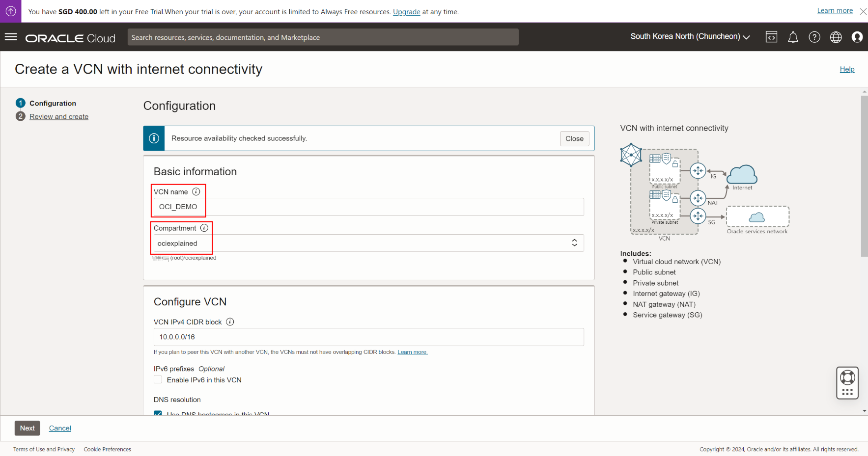Screen dimensions: 868x456
Task: Show info tooltip for VCN IPv4 CIDR block
Action: tap(230, 322)
